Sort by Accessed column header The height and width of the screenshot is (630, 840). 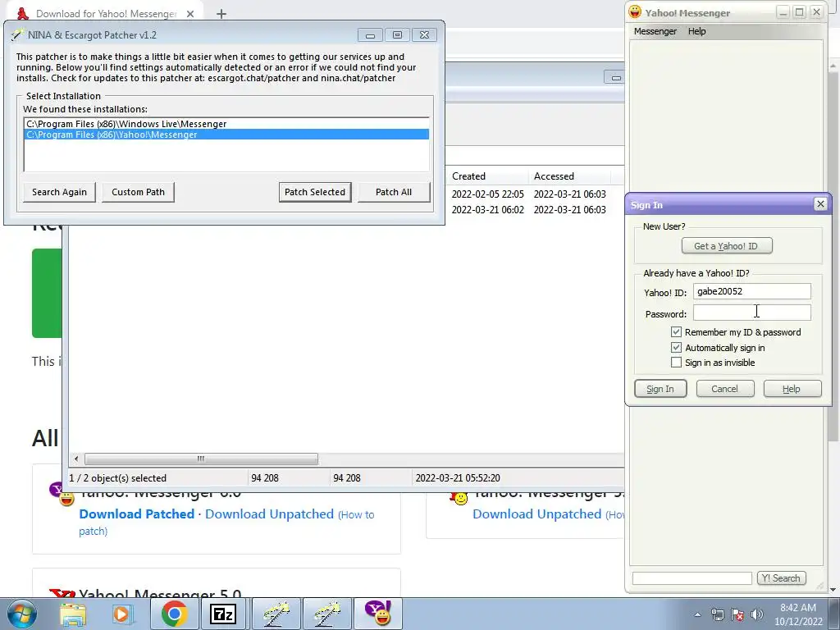tap(570, 176)
